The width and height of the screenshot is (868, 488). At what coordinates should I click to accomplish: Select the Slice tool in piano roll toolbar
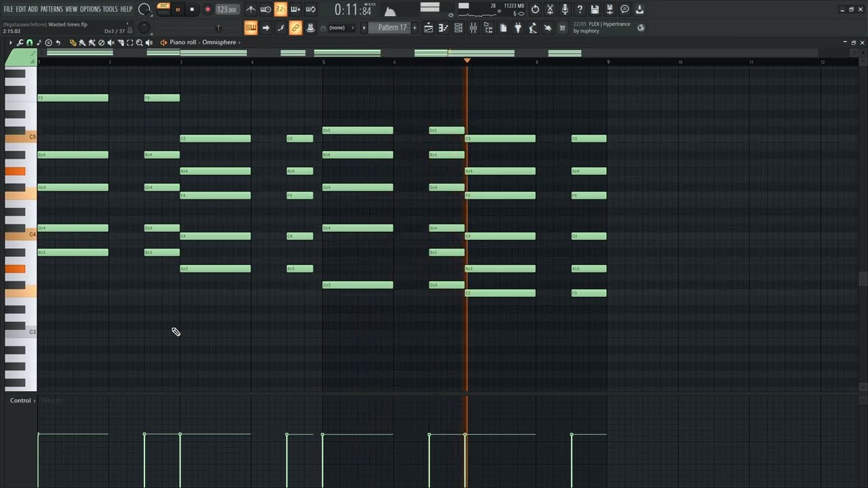click(x=121, y=43)
